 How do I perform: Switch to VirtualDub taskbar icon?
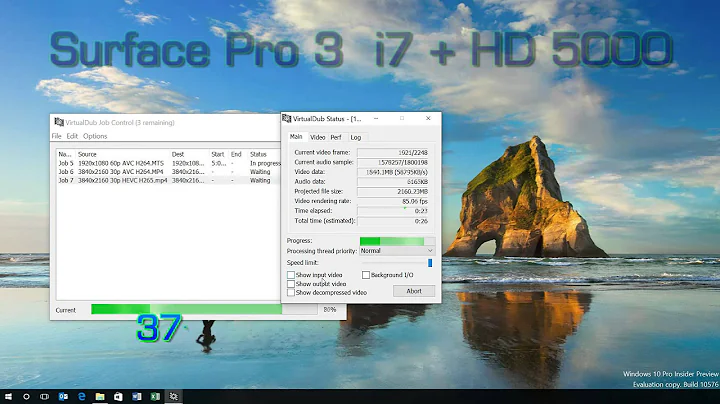pyautogui.click(x=174, y=396)
